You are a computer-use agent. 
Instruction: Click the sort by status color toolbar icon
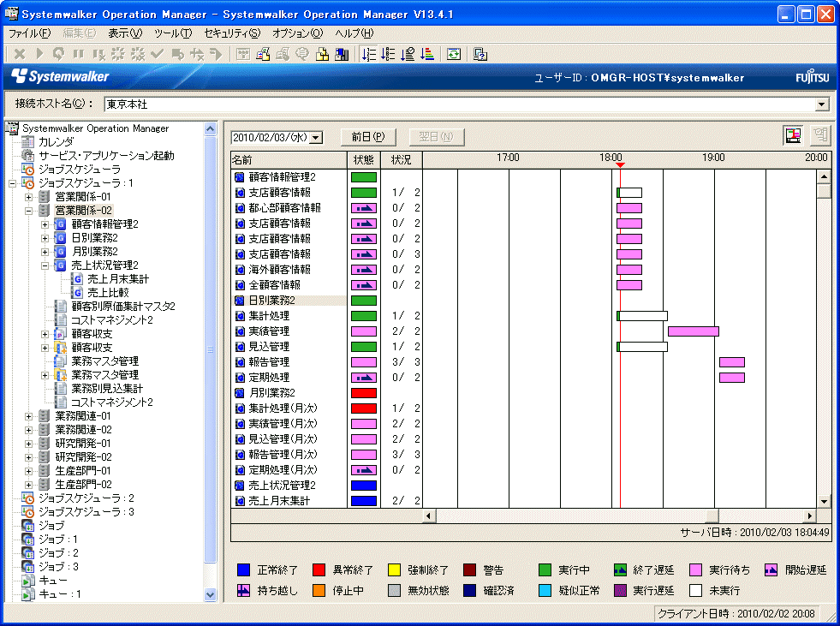click(x=427, y=54)
